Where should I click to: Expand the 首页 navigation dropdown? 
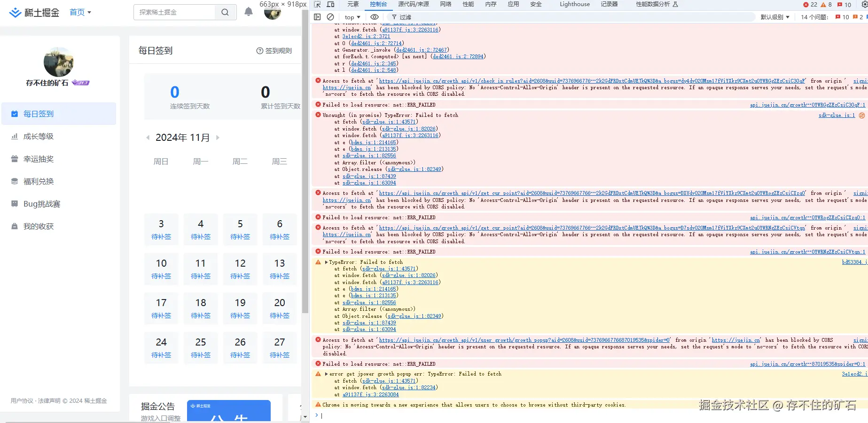tap(80, 12)
